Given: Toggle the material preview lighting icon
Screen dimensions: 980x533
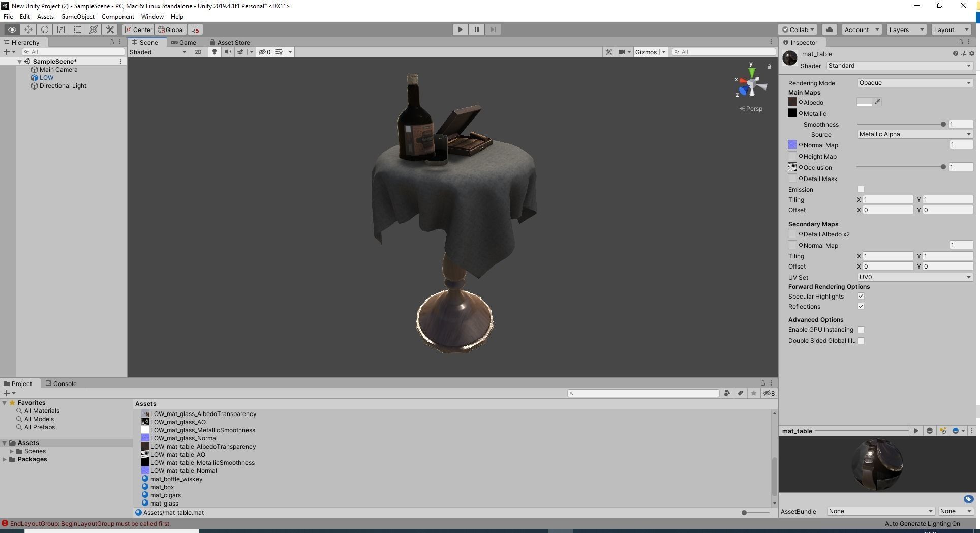Looking at the screenshot, I should pos(943,431).
